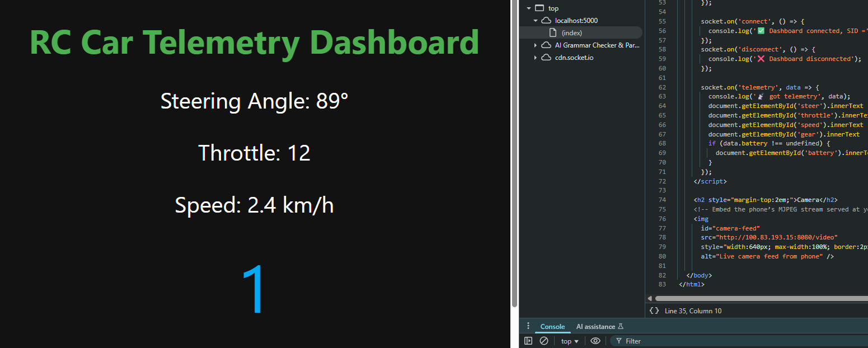Screen dimensions: 868x348
Task: Click the code editor horizontal scrollbar
Action: [761, 299]
